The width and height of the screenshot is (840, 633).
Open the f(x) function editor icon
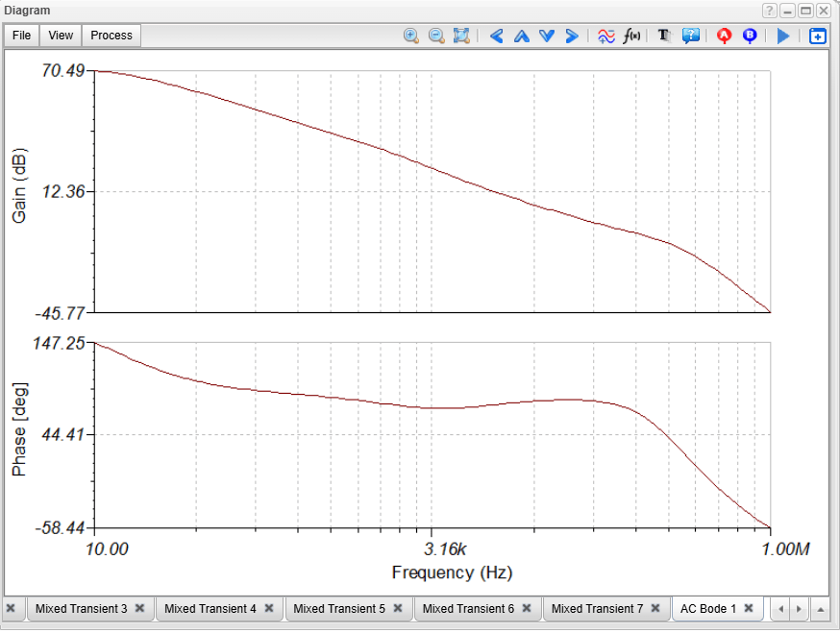pyautogui.click(x=631, y=36)
